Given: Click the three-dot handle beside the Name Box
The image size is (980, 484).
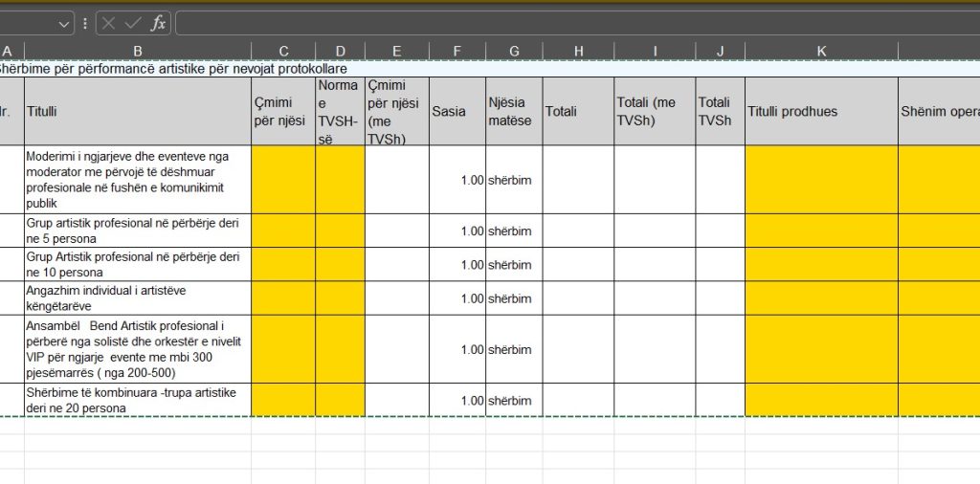Looking at the screenshot, I should click(85, 24).
